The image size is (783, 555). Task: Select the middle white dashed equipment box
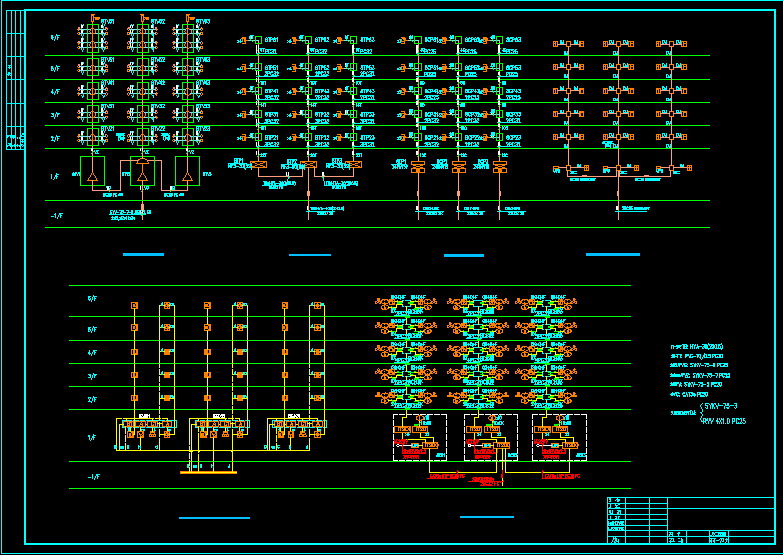point(491,437)
